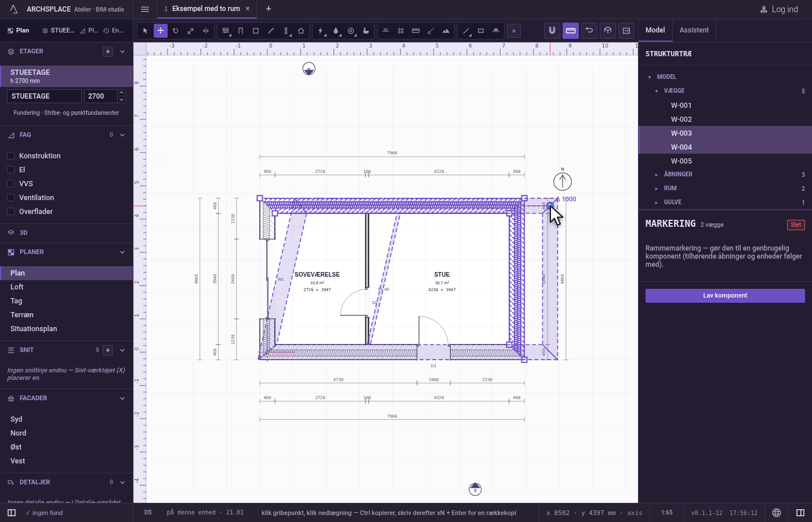Select the Scale diagonal-arrow tool
Image resolution: width=812 pixels, height=522 pixels.
[x=191, y=31]
